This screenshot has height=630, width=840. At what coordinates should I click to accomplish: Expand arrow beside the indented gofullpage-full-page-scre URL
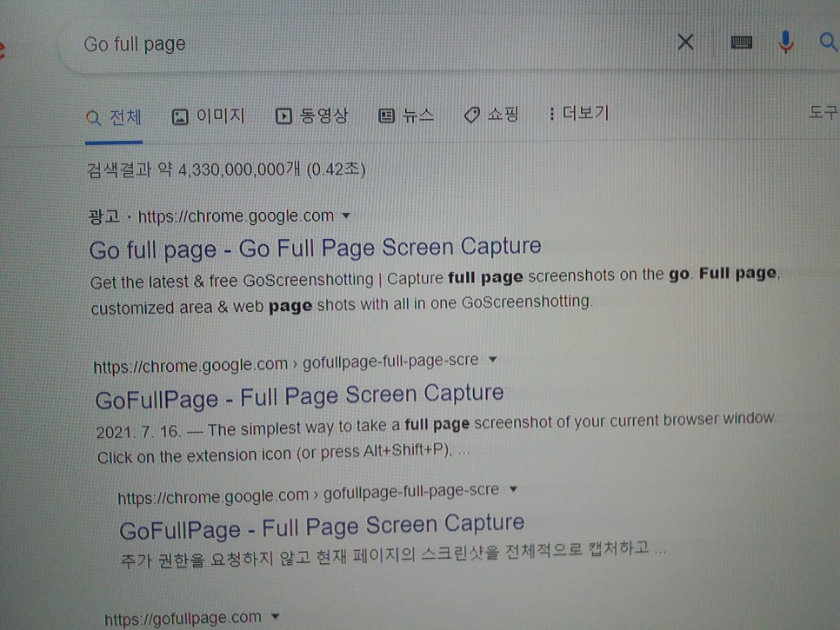[513, 488]
